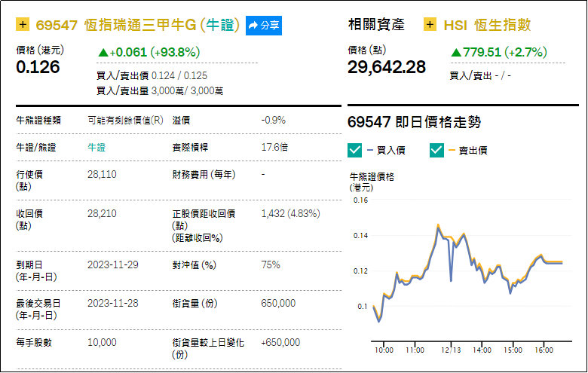Add 69547 to watchlist with plus icon
This screenshot has width=588, height=373.
(x=23, y=25)
